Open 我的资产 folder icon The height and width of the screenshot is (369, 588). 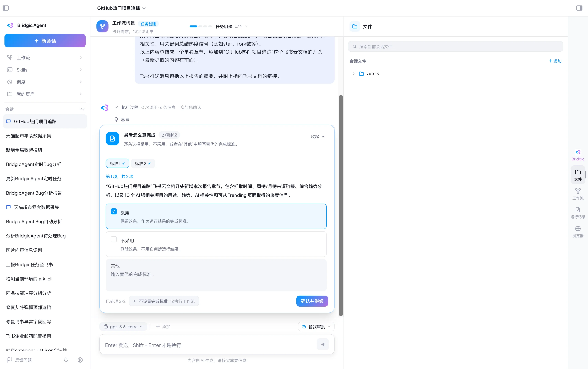[x=9, y=94]
